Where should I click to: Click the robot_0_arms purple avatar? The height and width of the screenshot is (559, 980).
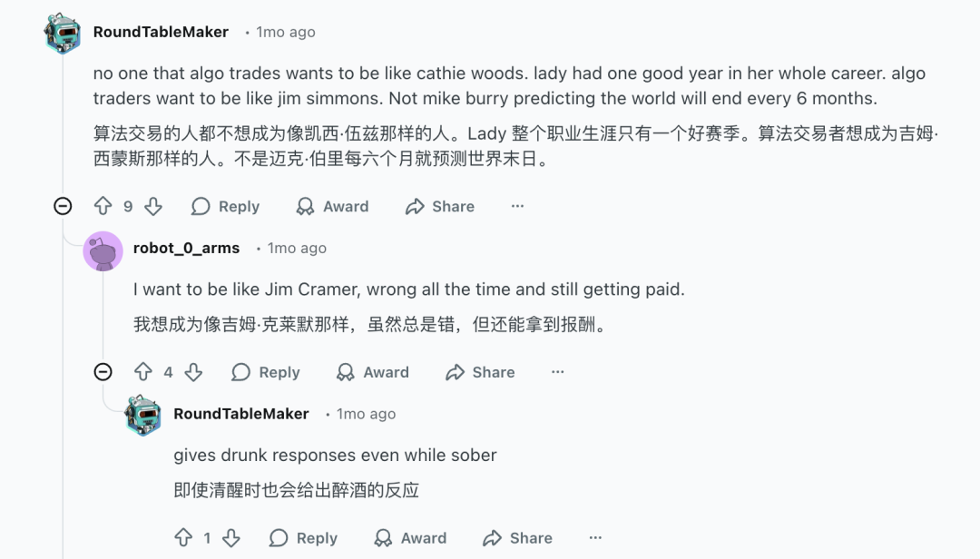[x=103, y=250]
